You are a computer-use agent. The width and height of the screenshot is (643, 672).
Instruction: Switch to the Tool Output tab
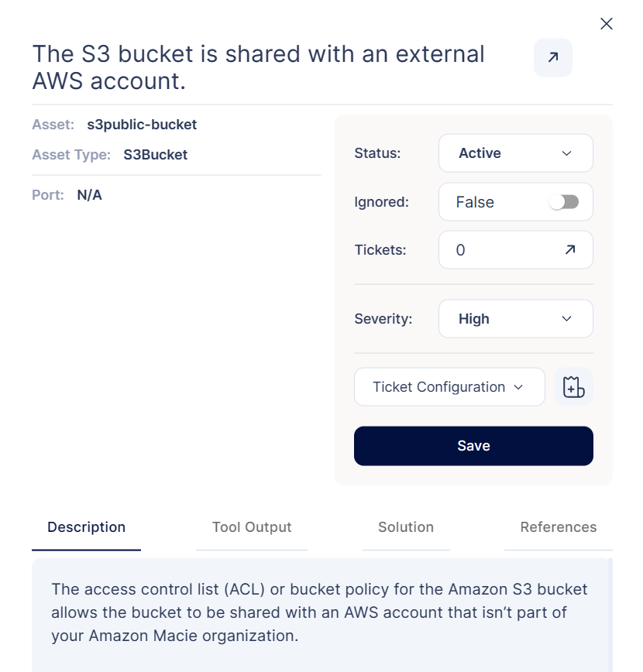click(x=252, y=527)
